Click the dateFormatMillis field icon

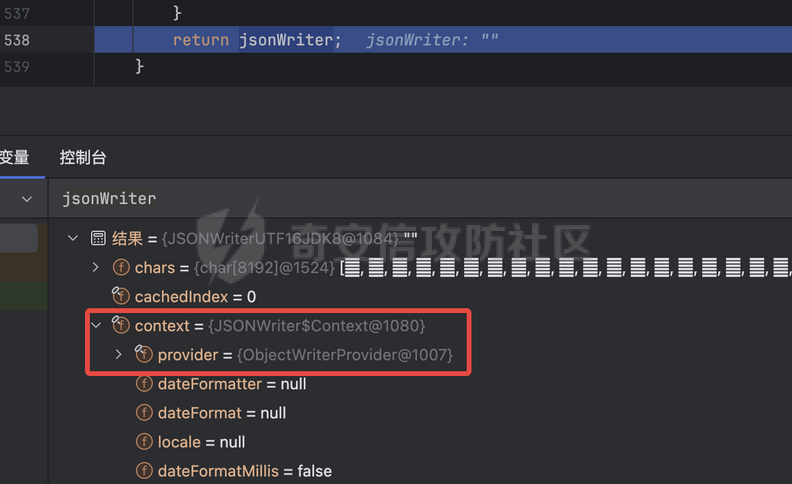(x=144, y=471)
